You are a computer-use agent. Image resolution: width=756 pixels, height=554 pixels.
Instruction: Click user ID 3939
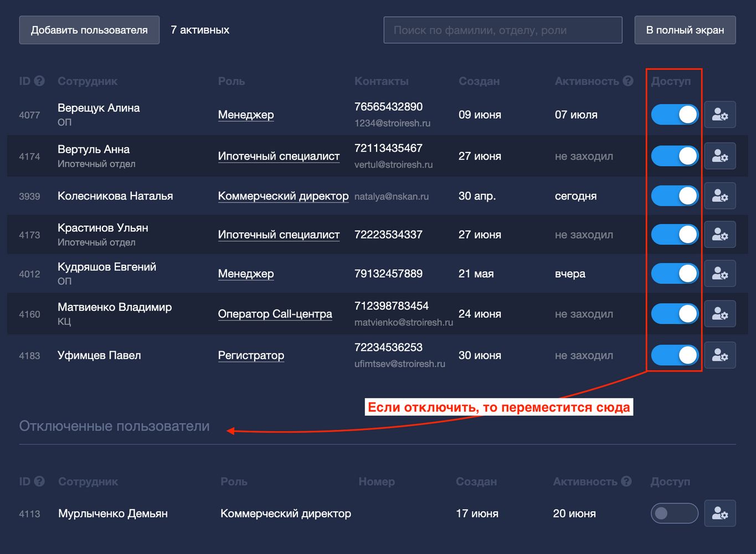[x=29, y=196]
